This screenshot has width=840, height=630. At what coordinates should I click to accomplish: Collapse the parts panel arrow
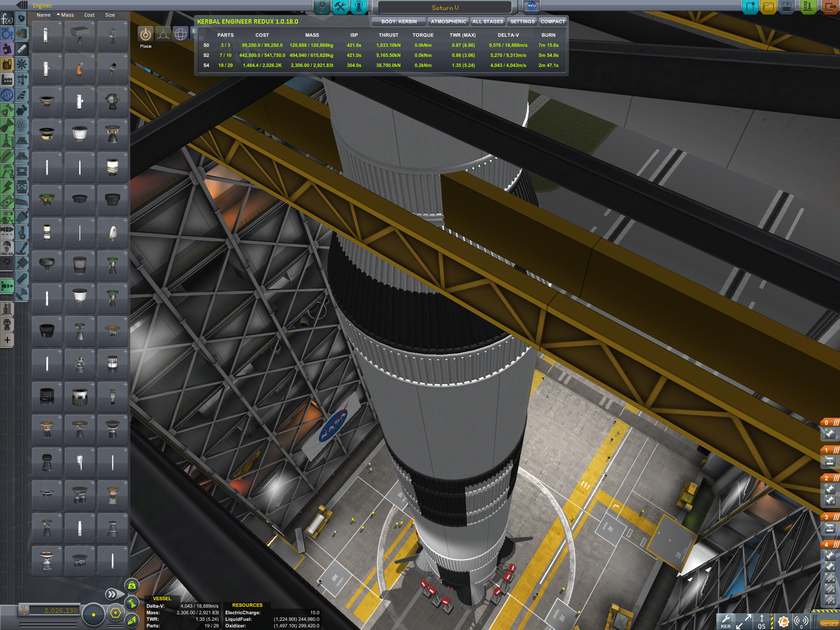coord(22,5)
